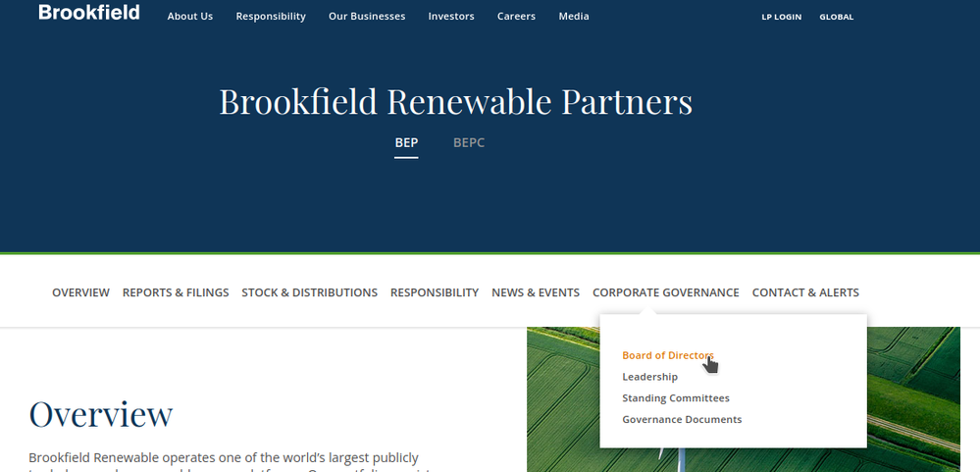Screen dimensions: 980x472
Task: Open STOCK & DISTRIBUTIONS menu
Action: [x=309, y=292]
